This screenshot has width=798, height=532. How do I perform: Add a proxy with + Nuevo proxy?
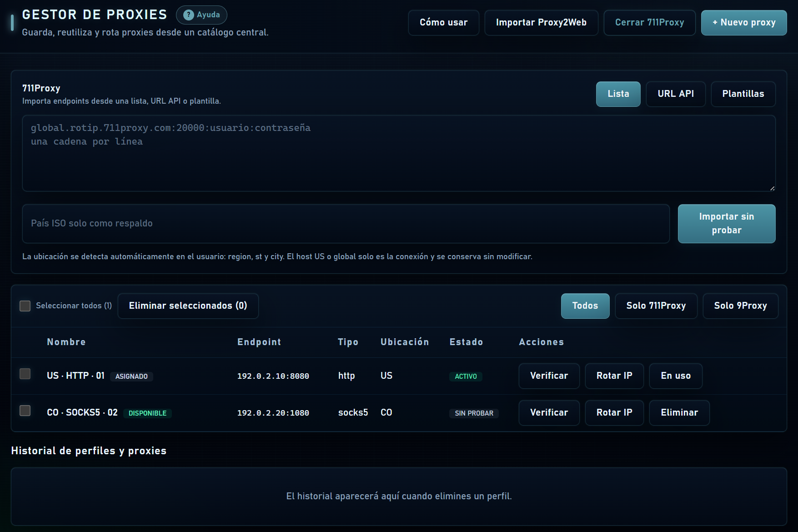tap(744, 23)
